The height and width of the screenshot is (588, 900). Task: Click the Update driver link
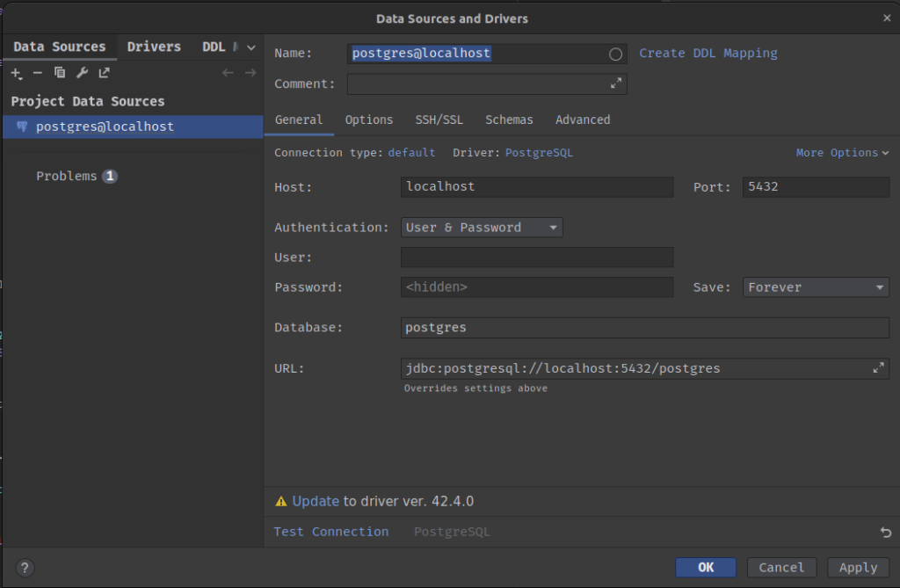pos(316,501)
